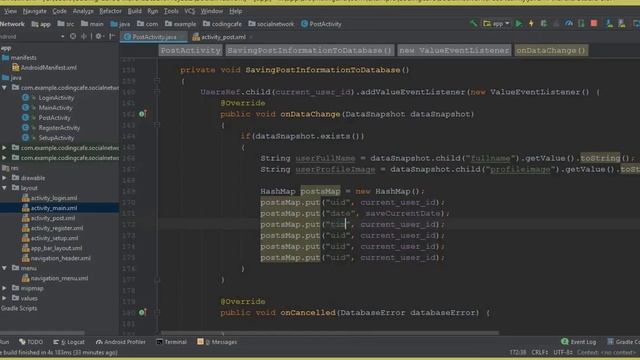The width and height of the screenshot is (640, 360).
Task: Open the TODO tool window
Action: (31, 342)
